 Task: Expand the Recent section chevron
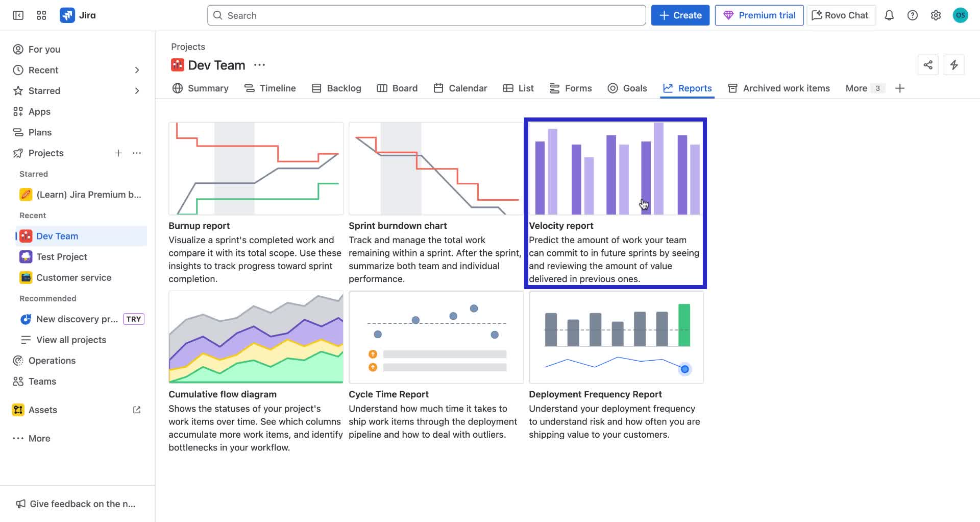(x=137, y=70)
